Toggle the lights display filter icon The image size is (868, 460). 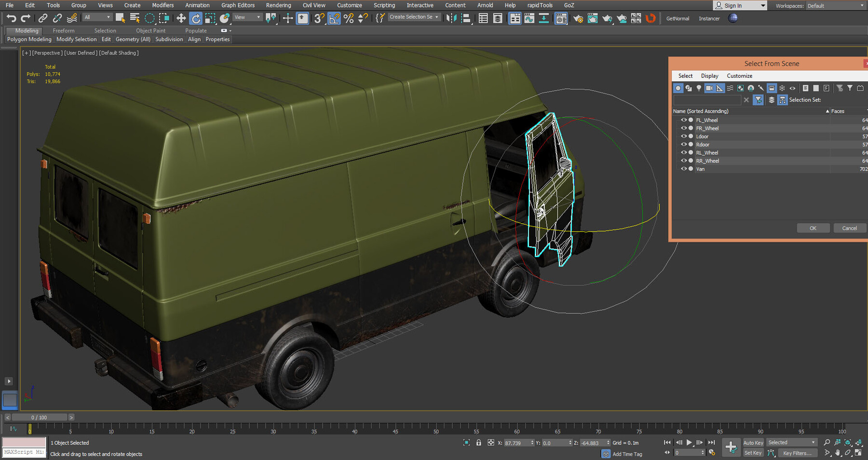point(699,88)
